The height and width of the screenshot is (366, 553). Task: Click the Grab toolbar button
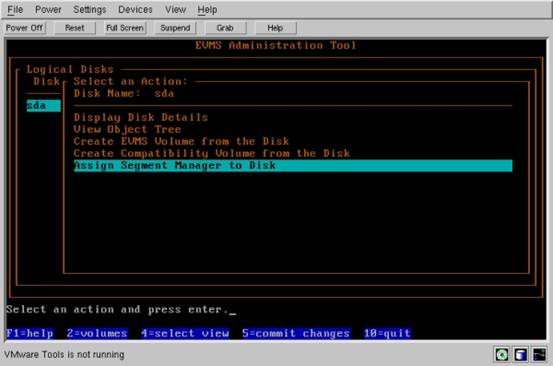pyautogui.click(x=225, y=28)
